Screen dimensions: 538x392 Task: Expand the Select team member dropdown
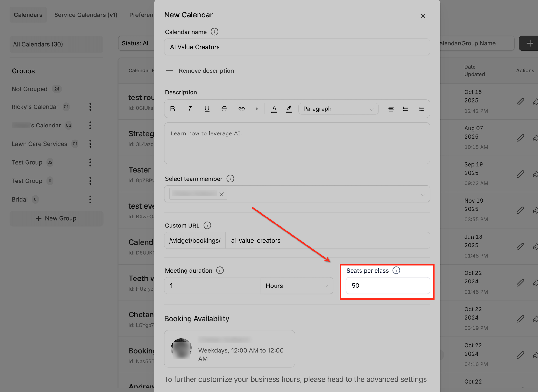[x=422, y=194]
